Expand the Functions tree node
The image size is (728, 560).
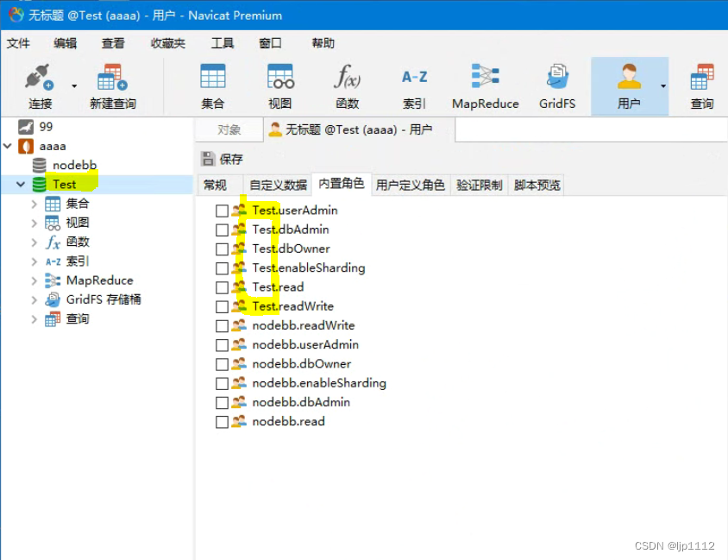34,242
